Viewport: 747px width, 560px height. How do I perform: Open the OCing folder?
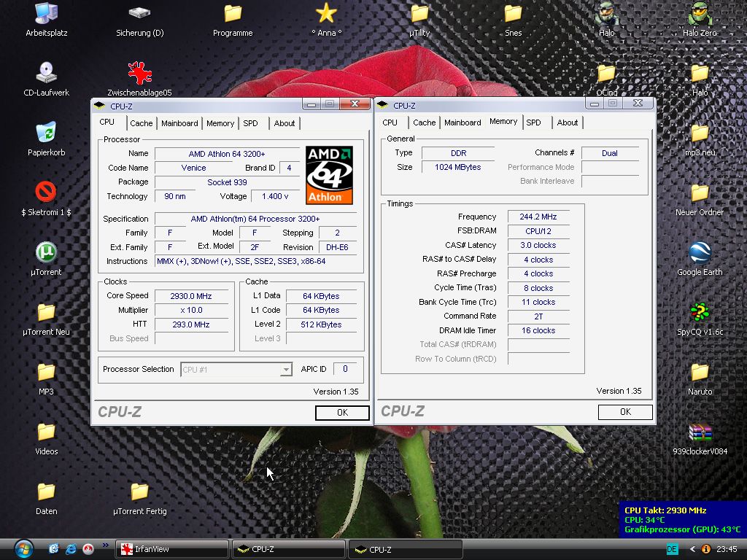click(x=606, y=79)
